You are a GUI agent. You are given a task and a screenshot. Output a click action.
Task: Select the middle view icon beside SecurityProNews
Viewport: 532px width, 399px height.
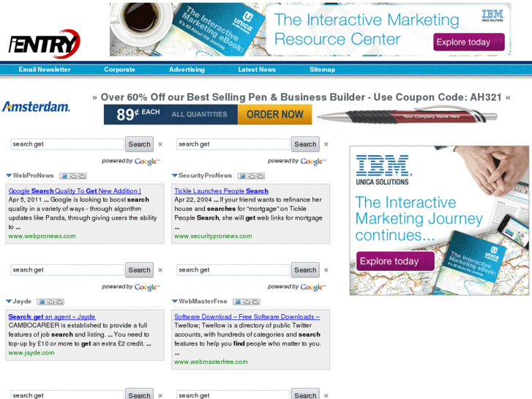[251, 176]
